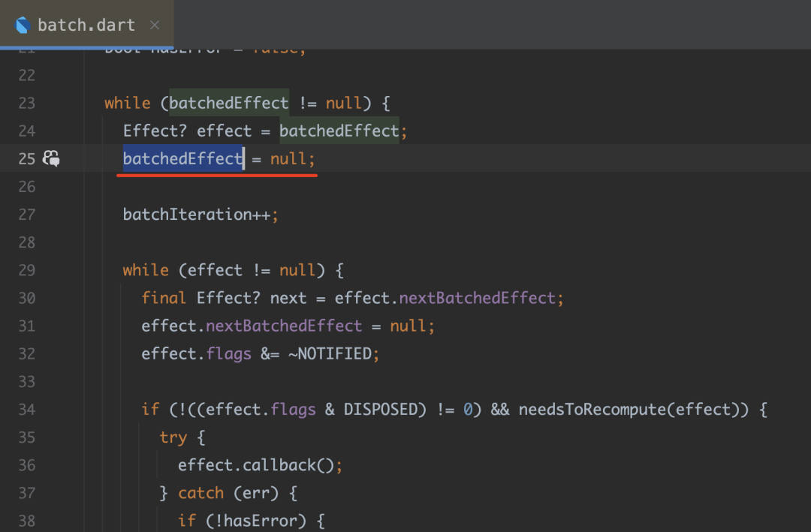The width and height of the screenshot is (811, 532).
Task: Click the DISPOSED constant on line 34
Action: [380, 409]
